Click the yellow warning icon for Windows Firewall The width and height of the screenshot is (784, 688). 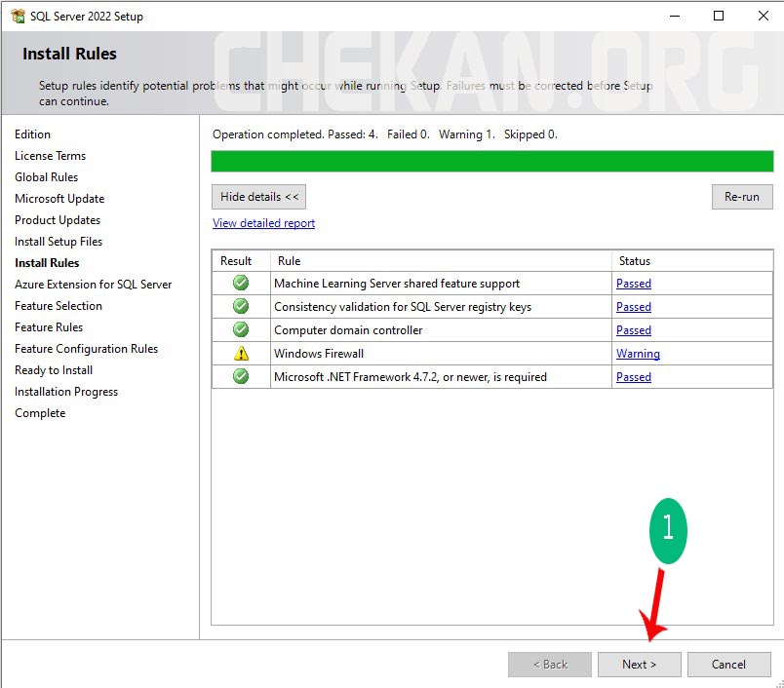(241, 353)
